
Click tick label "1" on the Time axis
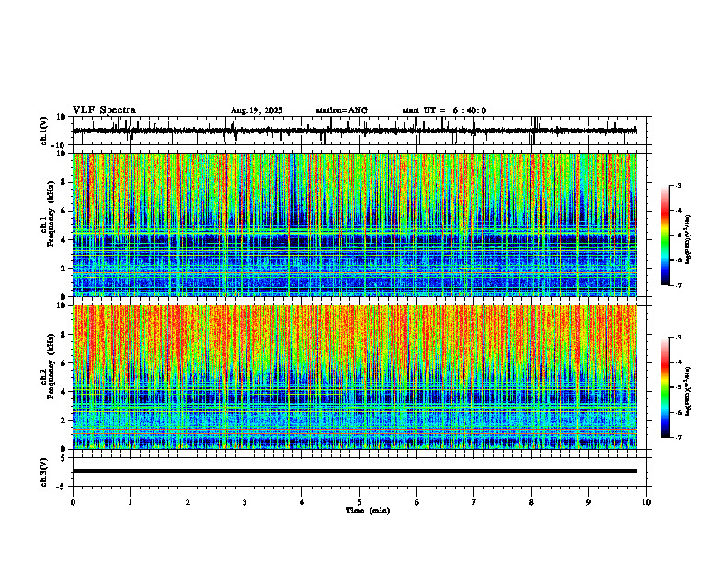click(x=130, y=502)
